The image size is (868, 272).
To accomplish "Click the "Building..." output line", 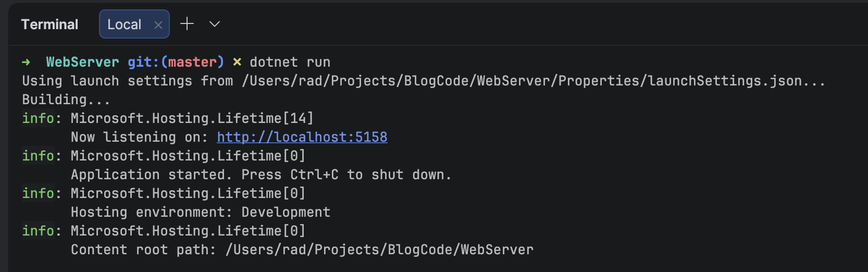I will (x=66, y=100).
